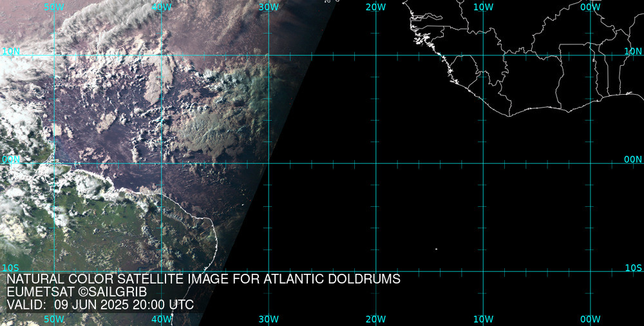Click the "VALID: 09 JUN 2025 20:00 UTC" timestamp
The image size is (644, 326).
coord(100,305)
